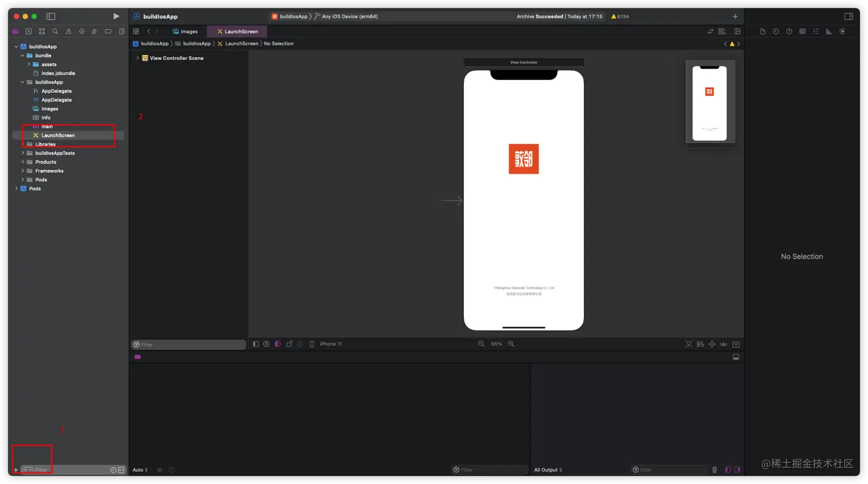Open the Auto variables scope dropdown

[x=140, y=470]
